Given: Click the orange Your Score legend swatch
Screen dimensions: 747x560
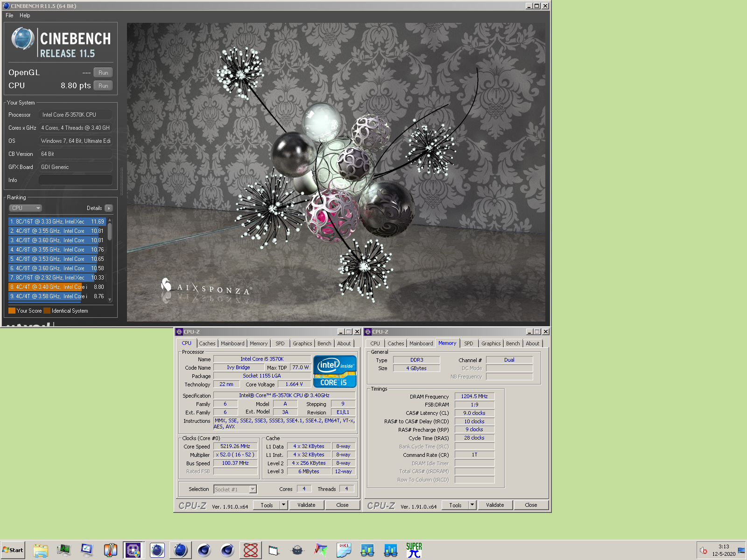Looking at the screenshot, I should click(12, 311).
